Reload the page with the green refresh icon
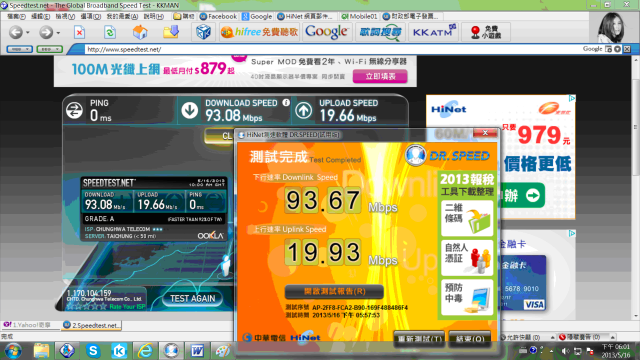Image resolution: width=640 pixels, height=360 pixels. [110, 32]
